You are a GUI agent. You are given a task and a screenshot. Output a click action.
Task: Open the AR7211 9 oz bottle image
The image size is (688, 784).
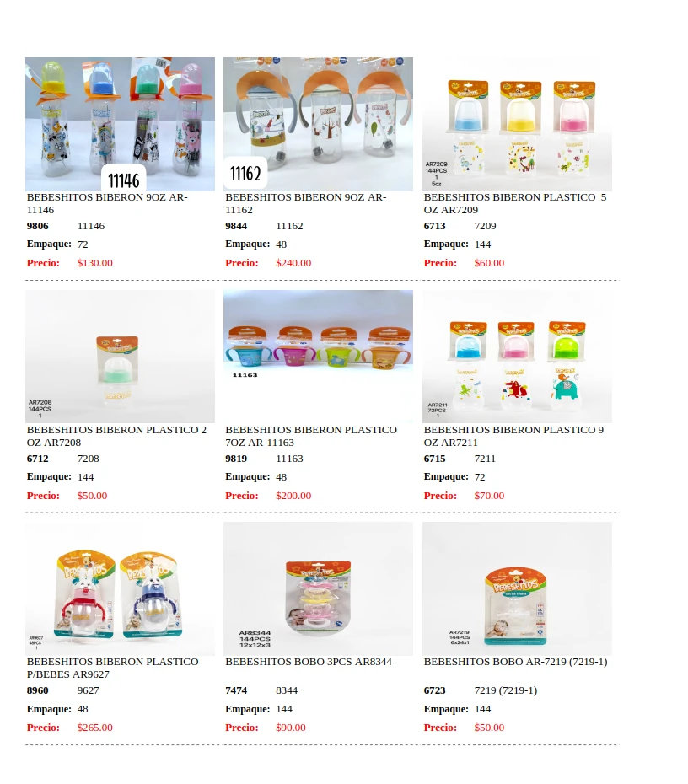517,357
